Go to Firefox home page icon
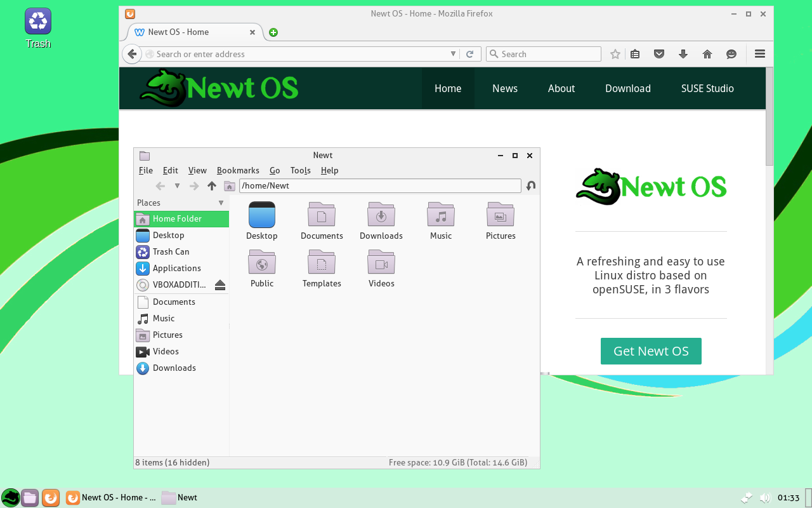Screen dimensions: 812x508 707,54
